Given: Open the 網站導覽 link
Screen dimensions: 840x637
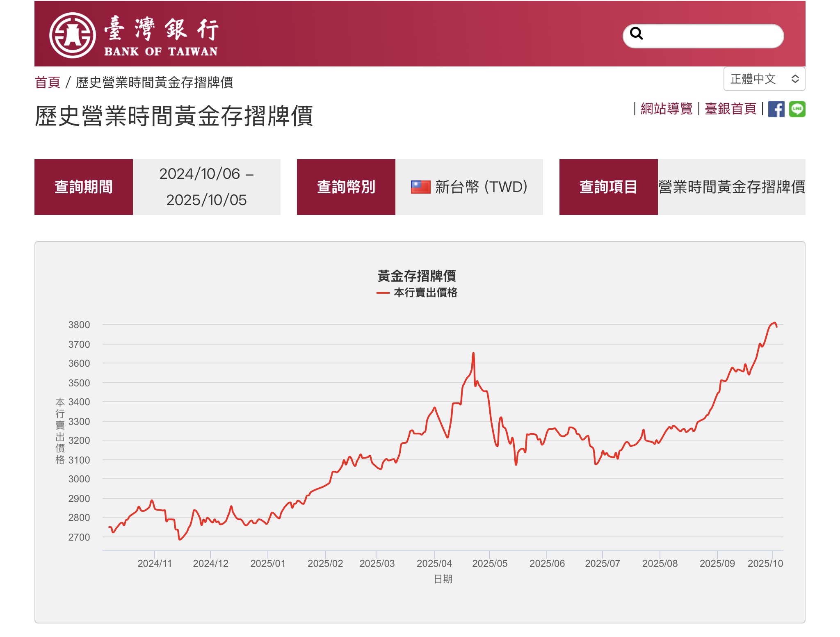Looking at the screenshot, I should 667,109.
